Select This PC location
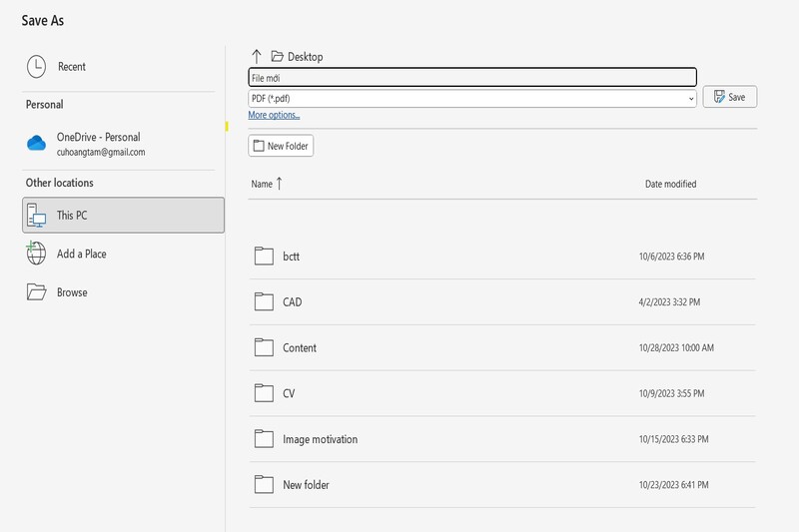This screenshot has width=799, height=532. pos(123,216)
